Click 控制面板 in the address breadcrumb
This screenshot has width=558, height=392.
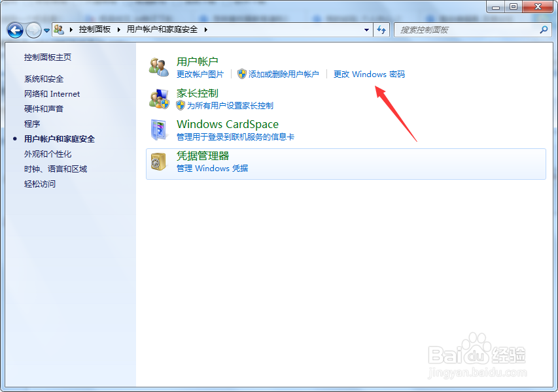[95, 29]
